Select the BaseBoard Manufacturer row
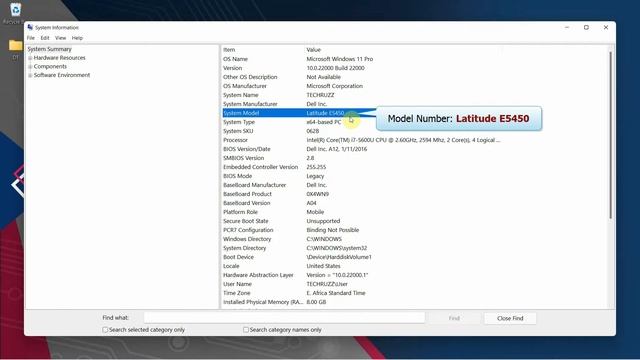The image size is (640, 360). 414,185
